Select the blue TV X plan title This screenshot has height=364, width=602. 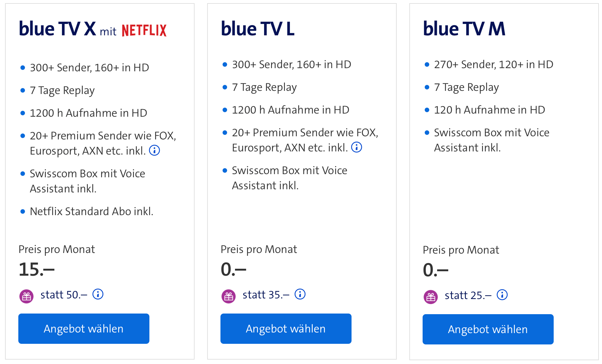(x=57, y=29)
